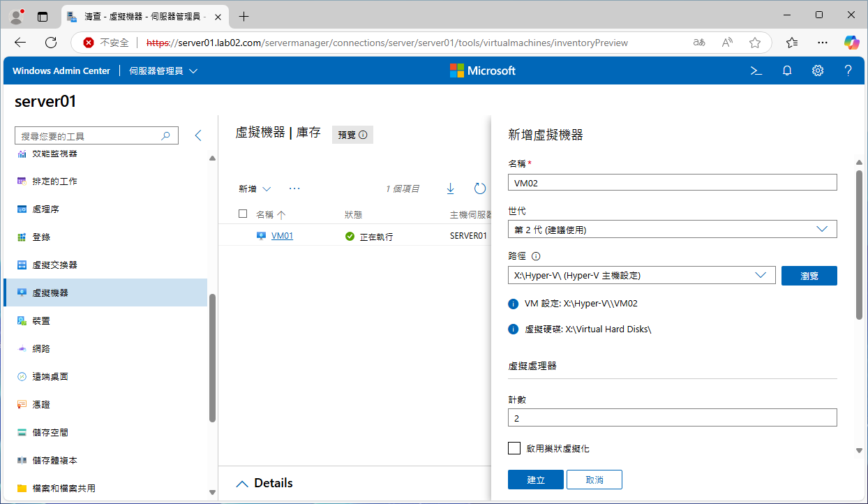Enable nested virtualization checkbox
The width and height of the screenshot is (868, 504).
pos(514,448)
